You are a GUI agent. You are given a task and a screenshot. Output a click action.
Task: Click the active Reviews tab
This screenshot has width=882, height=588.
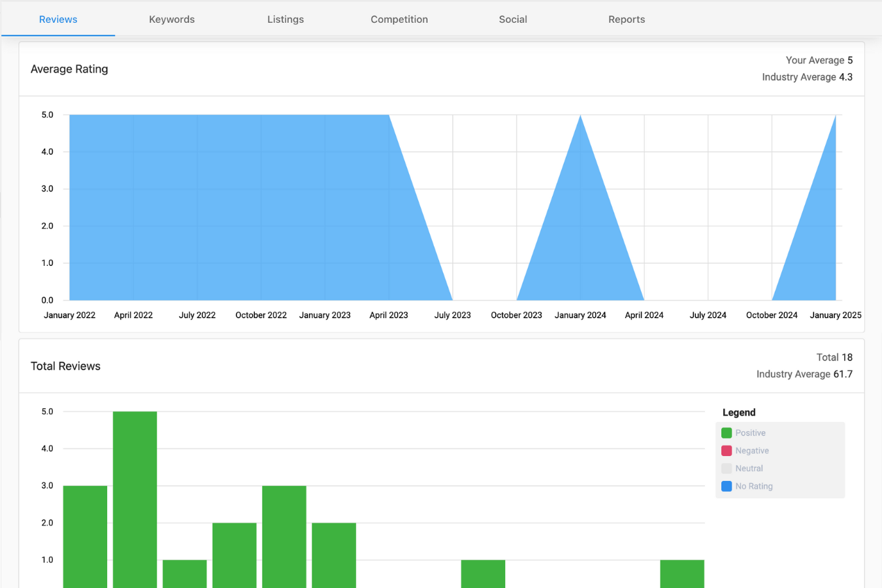(58, 20)
